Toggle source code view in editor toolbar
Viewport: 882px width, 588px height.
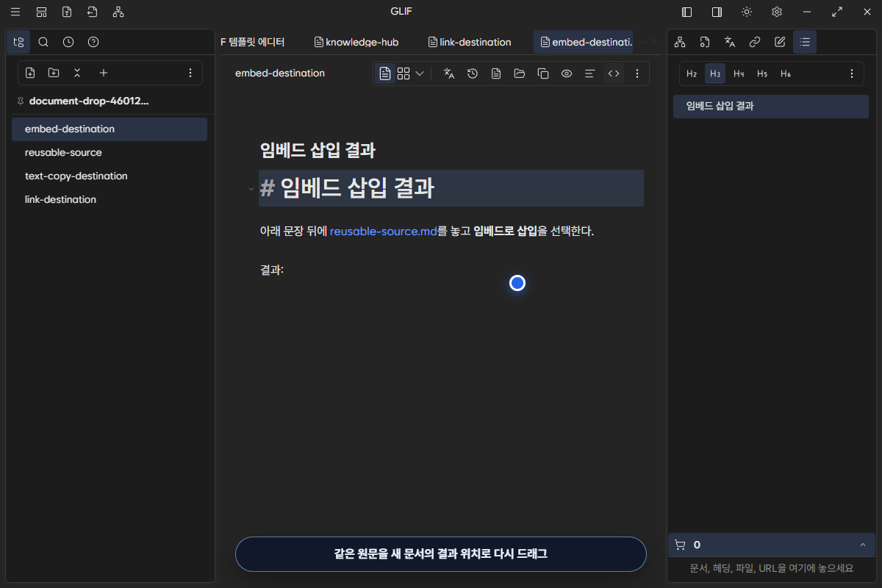click(x=614, y=73)
